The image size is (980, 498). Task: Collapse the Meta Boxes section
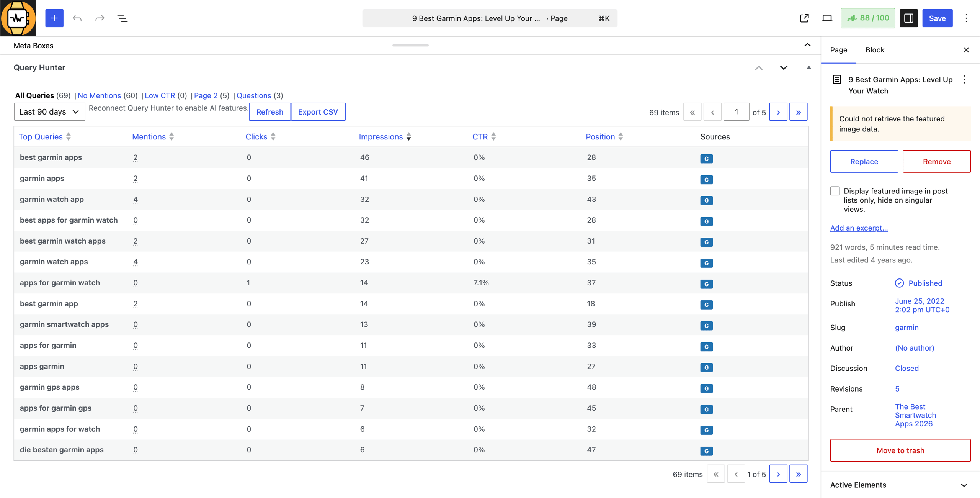pos(807,45)
